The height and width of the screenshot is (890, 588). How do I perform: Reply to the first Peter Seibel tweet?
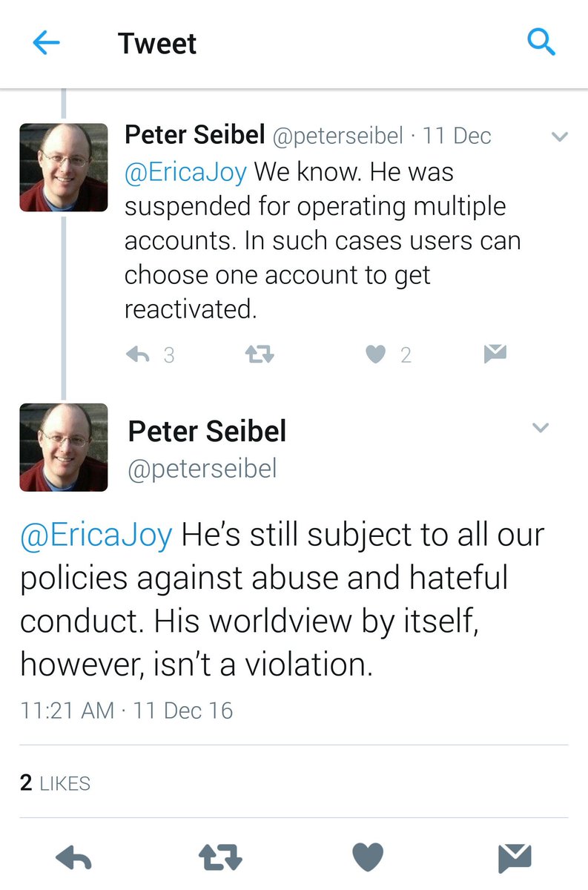(x=138, y=355)
